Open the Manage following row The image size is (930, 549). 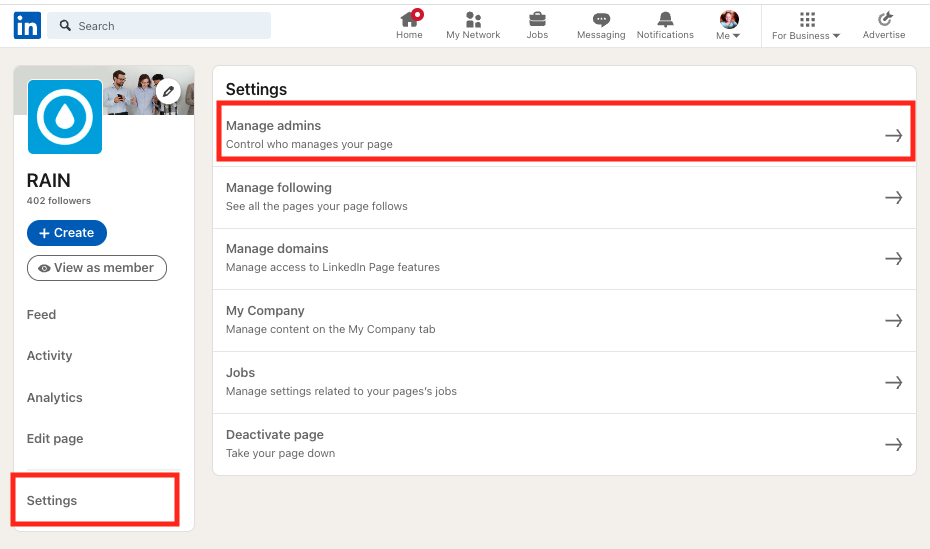tap(564, 197)
